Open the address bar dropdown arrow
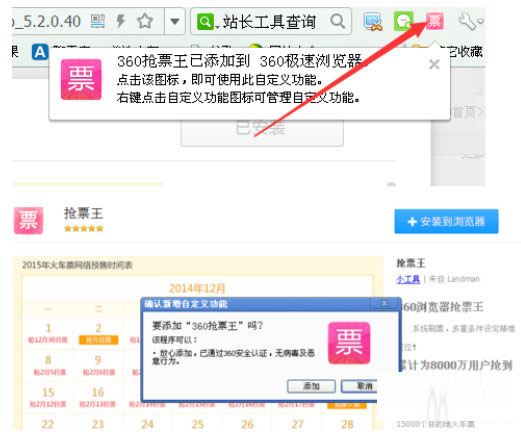 tap(175, 22)
